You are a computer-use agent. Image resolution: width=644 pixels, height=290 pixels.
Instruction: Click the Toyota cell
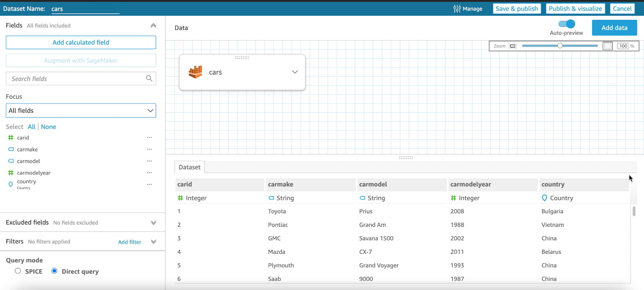point(277,211)
